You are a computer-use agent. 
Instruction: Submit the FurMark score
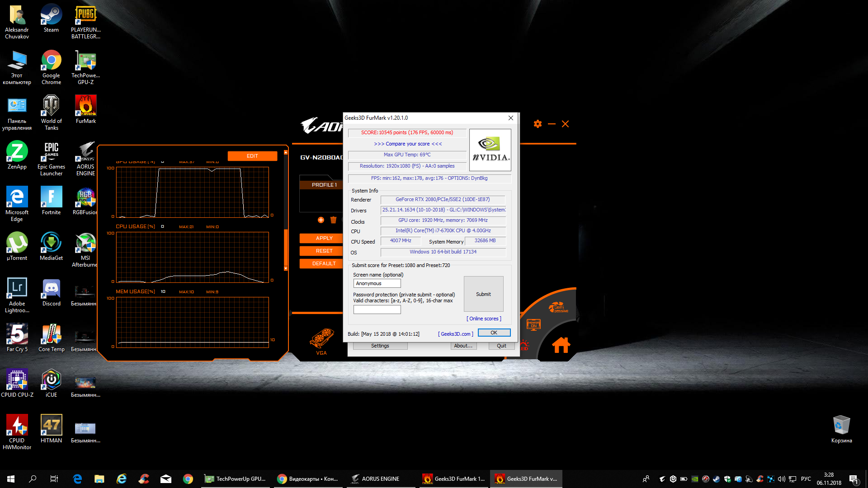pyautogui.click(x=483, y=294)
